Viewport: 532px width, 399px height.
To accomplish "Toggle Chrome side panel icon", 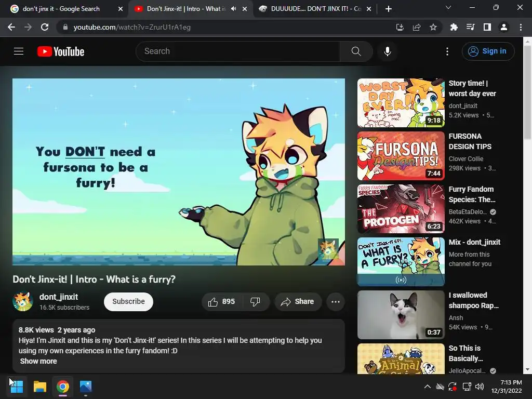I will click(487, 27).
